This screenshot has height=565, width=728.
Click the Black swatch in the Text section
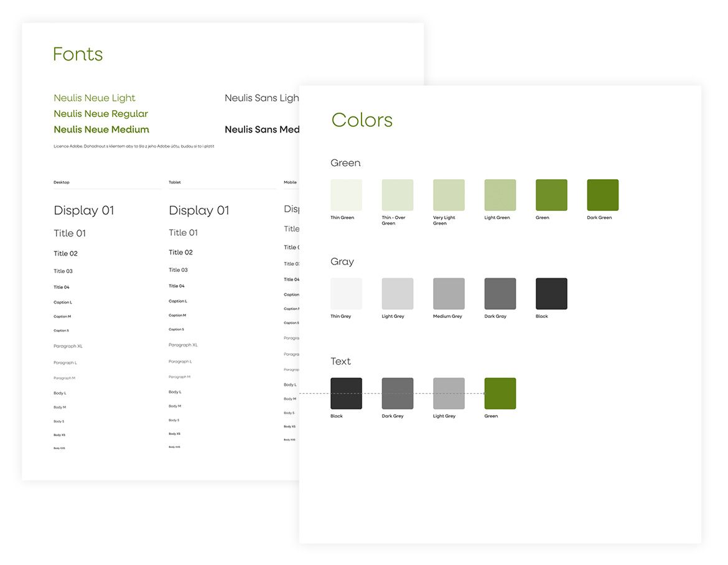346,393
